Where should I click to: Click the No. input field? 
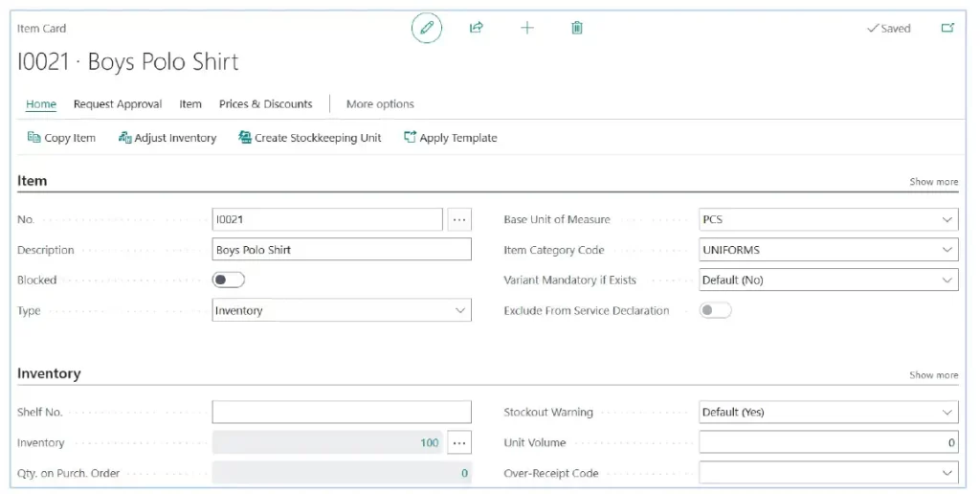(327, 219)
